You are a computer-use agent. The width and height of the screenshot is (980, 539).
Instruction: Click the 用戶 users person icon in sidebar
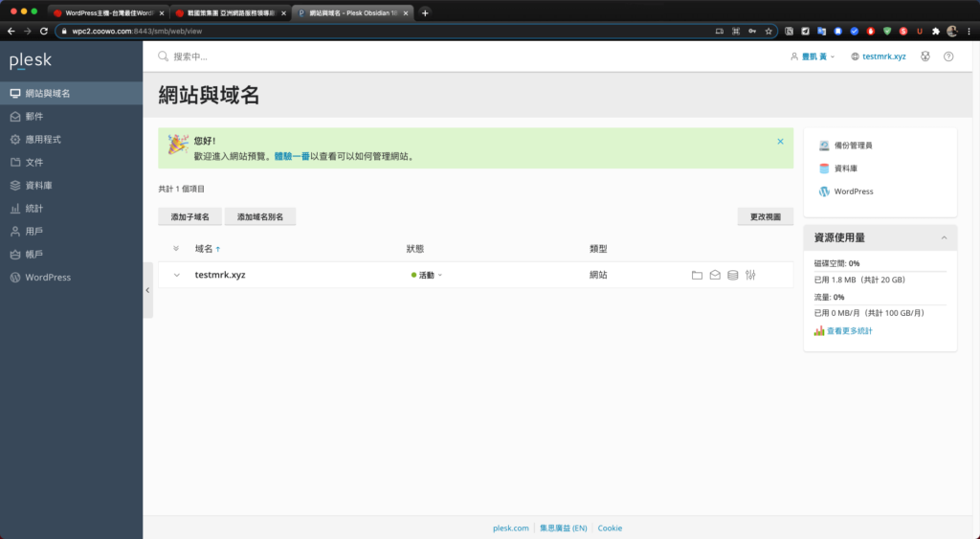tap(15, 232)
